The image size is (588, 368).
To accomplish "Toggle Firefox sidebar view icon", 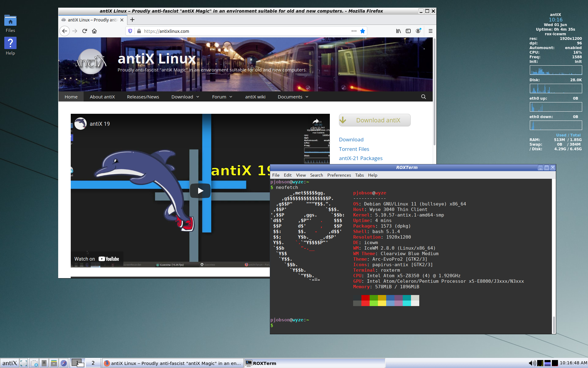I will (x=408, y=31).
